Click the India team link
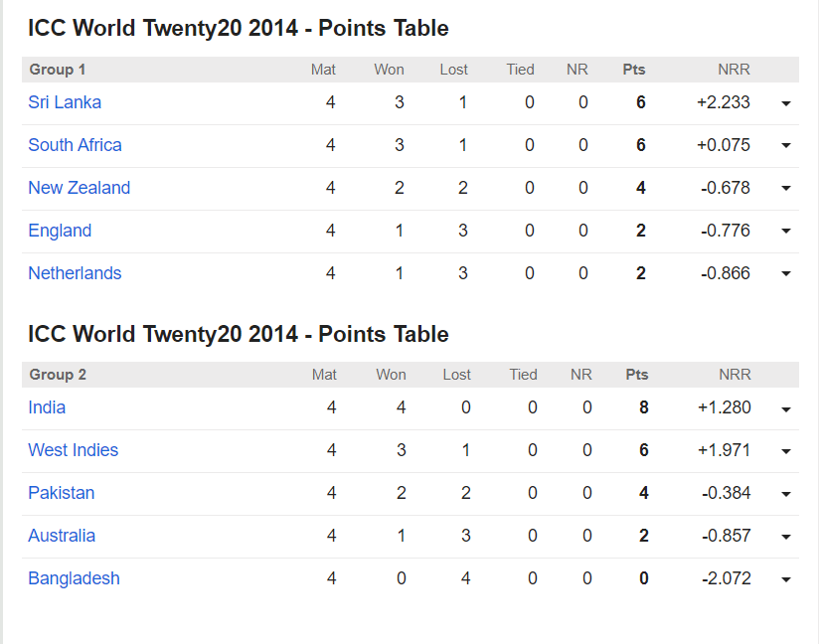 [47, 407]
